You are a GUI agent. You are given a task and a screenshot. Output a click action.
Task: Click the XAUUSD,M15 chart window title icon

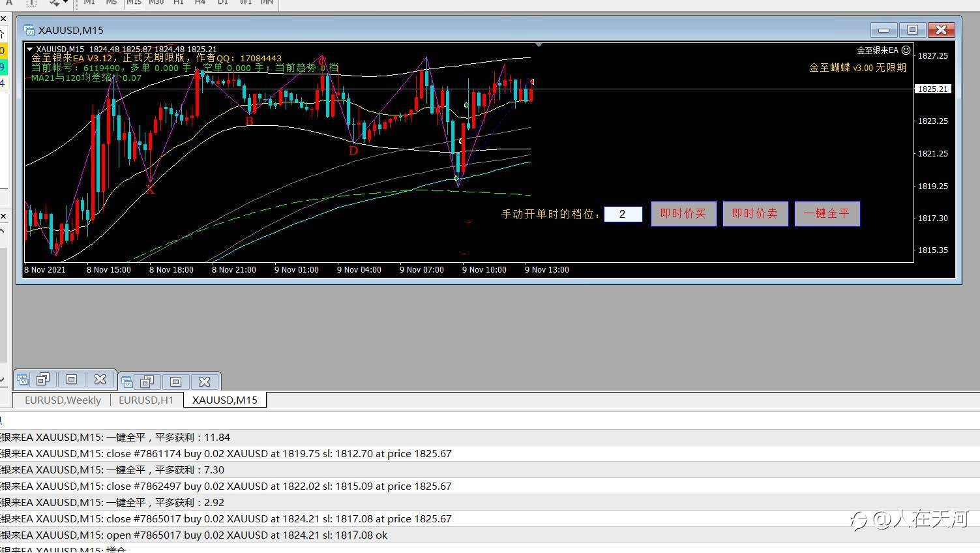pos(29,30)
